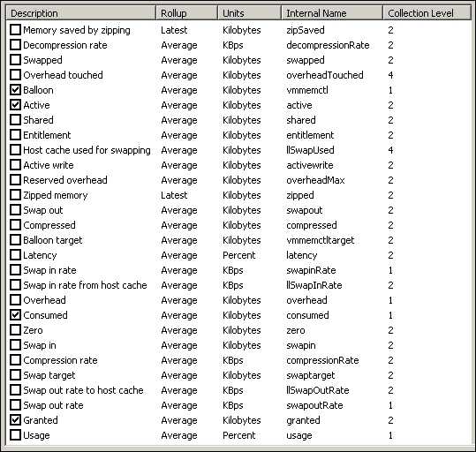Click KBps units in Decompression rate row
Viewport: 476px width, 452px height.
[233, 45]
